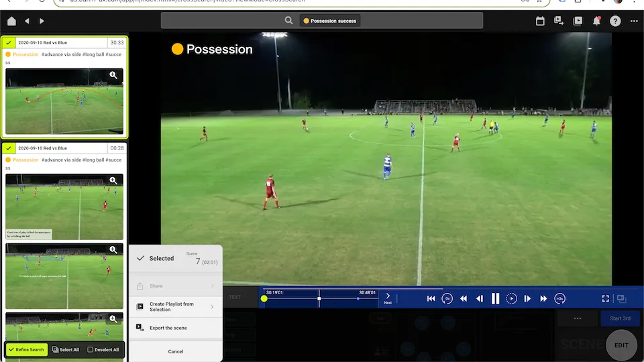644x362 pixels.
Task: Click Select All scenes
Action: point(66,350)
